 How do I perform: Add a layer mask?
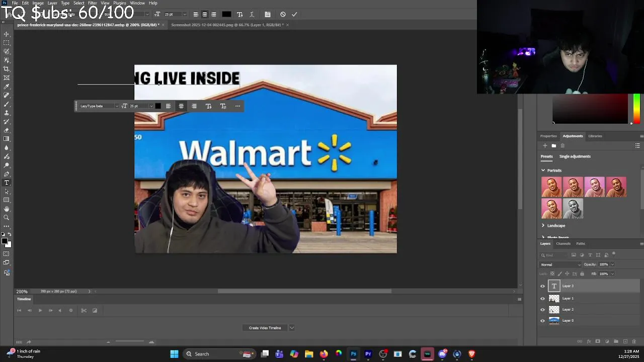[598, 341]
